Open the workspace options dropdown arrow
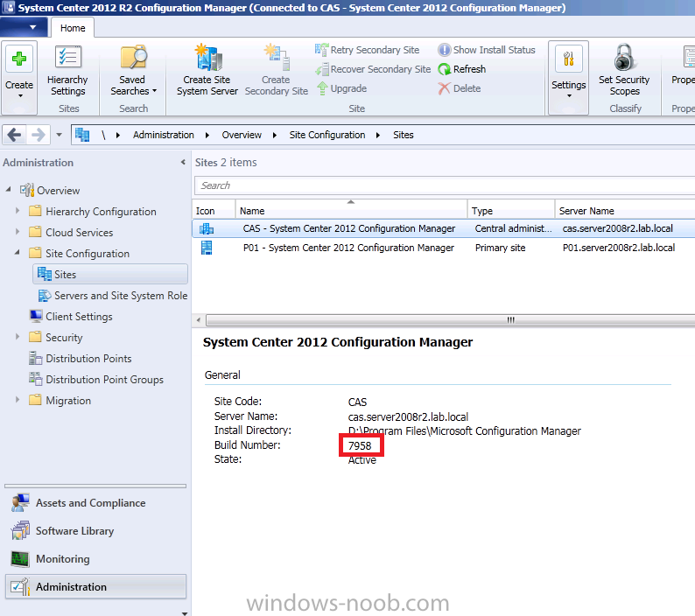This screenshot has height=616, width=695. [x=184, y=612]
